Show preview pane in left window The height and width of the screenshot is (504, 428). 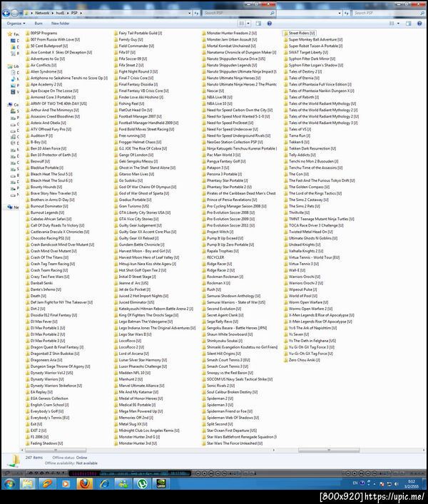pos(258,24)
